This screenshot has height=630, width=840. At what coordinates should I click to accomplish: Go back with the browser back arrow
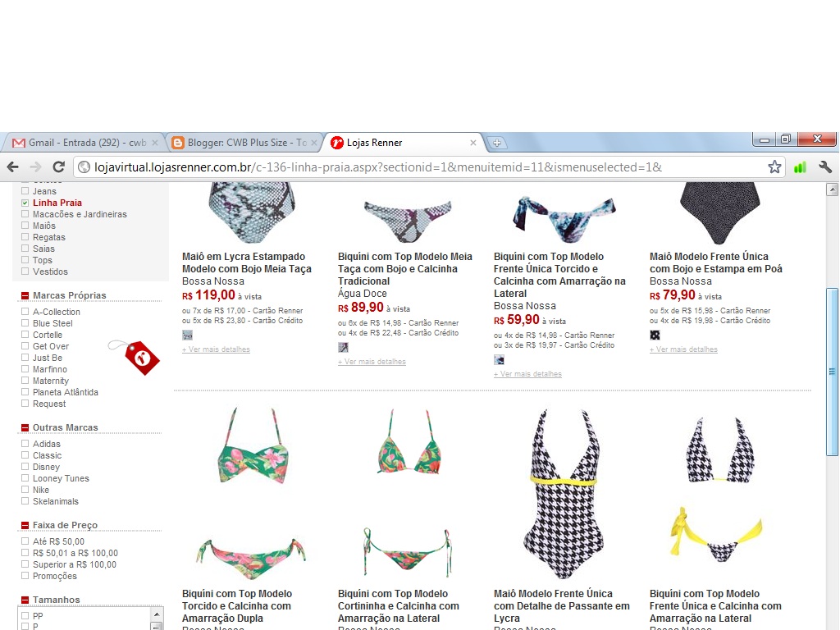[x=13, y=167]
